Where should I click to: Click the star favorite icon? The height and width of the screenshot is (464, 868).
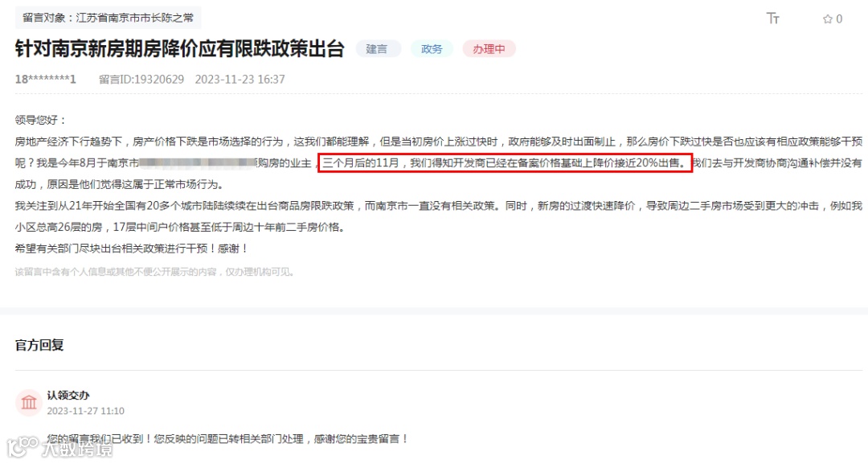(x=828, y=18)
